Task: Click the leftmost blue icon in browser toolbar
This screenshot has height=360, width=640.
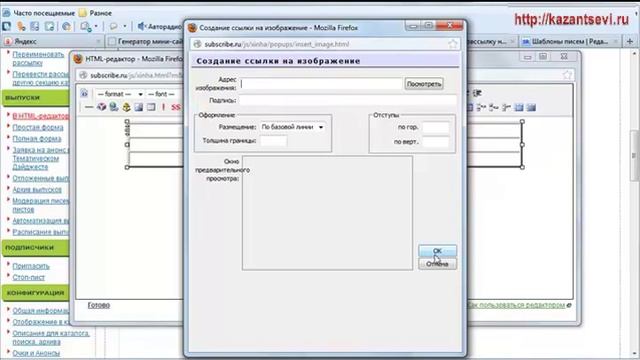Action: click(7, 27)
